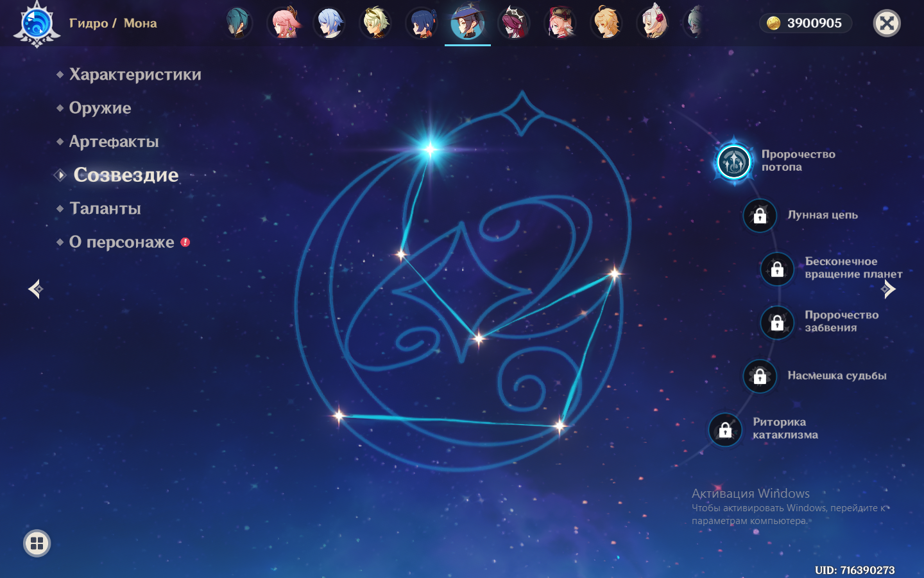
Task: Choose the maroon-haired Rosaria portrait
Action: (x=514, y=22)
